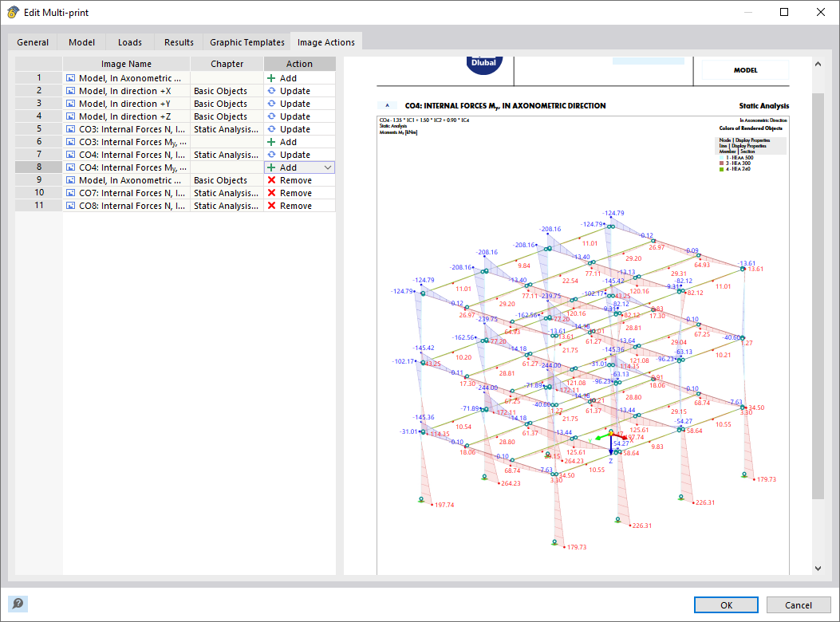Click green plus Add icon in row 1
The width and height of the screenshot is (840, 622).
(x=271, y=78)
